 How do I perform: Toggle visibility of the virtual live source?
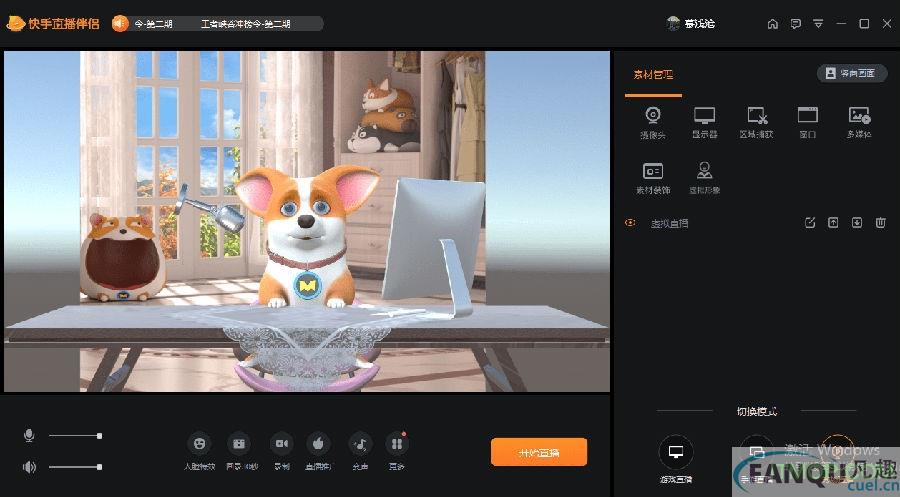(630, 223)
